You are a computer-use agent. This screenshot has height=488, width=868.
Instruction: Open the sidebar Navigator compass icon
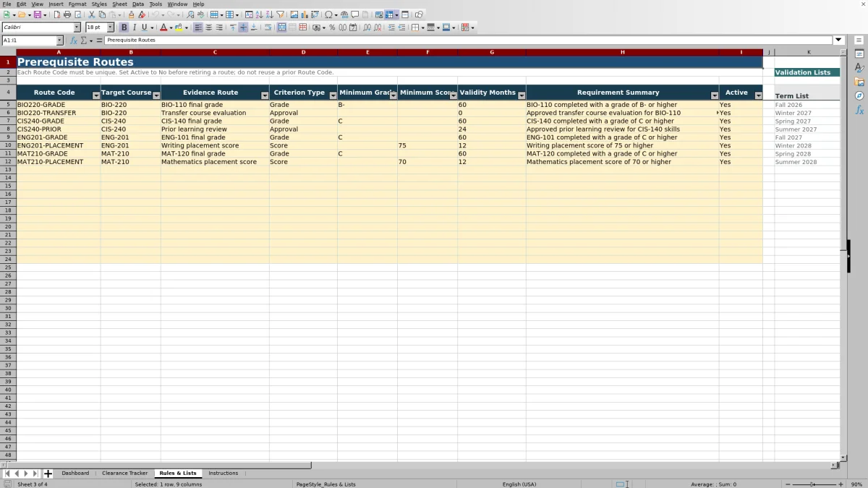click(859, 95)
